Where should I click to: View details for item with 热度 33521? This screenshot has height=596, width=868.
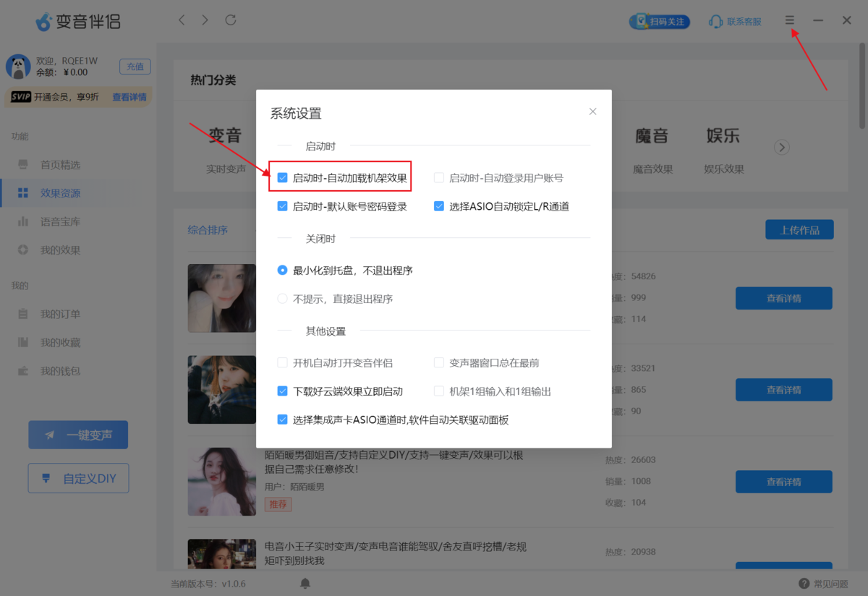click(783, 390)
